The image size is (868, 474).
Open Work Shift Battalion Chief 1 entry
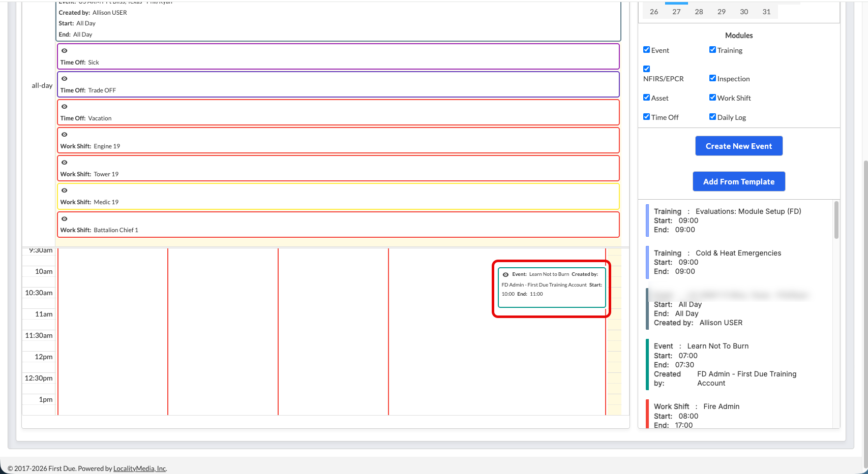click(x=338, y=225)
